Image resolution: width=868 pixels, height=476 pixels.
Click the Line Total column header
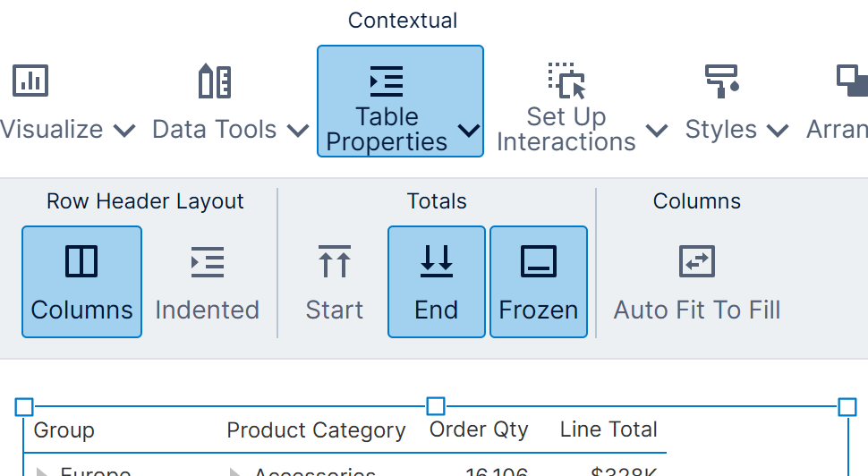608,429
